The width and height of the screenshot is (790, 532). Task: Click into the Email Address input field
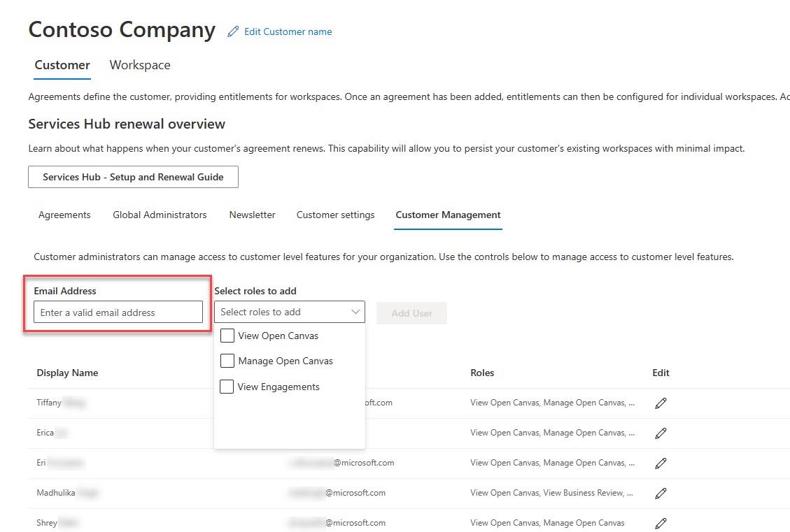click(118, 312)
